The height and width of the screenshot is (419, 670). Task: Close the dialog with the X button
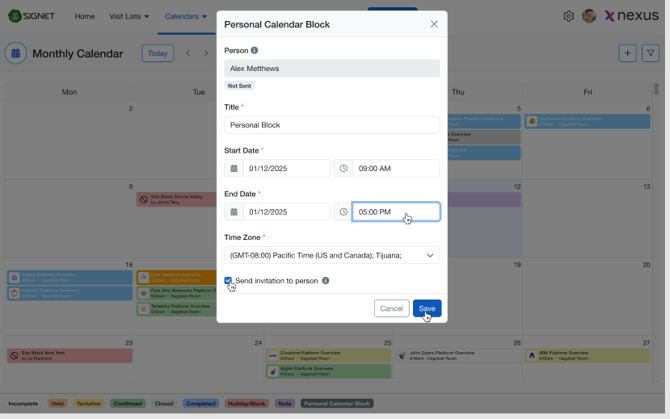[x=434, y=24]
